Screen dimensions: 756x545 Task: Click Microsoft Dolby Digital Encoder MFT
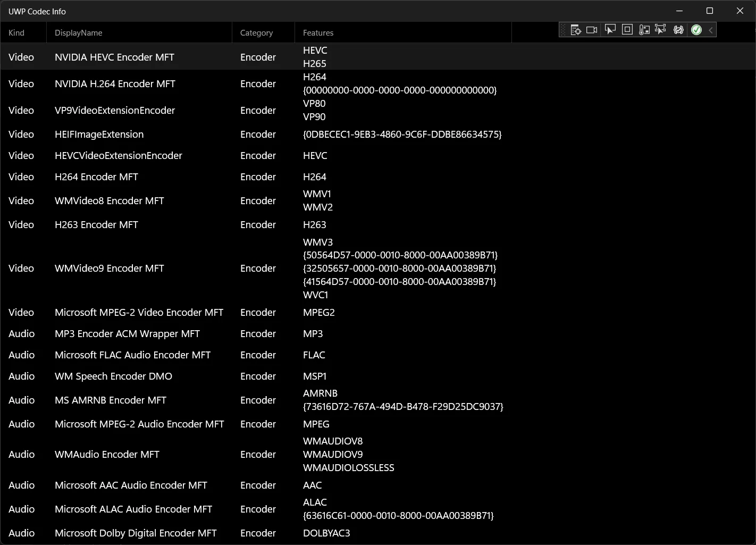[x=136, y=533]
